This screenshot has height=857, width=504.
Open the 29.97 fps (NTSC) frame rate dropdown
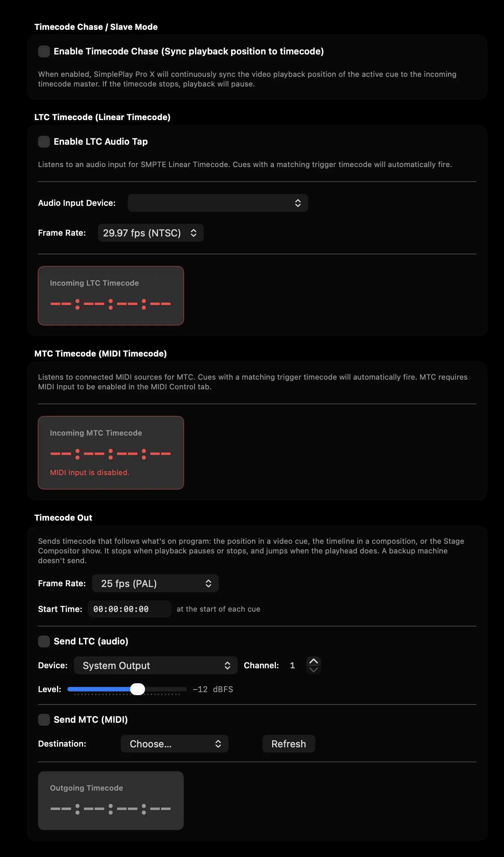pos(151,233)
